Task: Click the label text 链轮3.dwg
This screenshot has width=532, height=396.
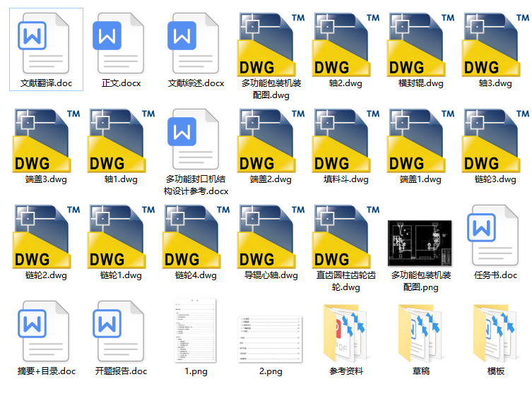Action: click(x=495, y=179)
